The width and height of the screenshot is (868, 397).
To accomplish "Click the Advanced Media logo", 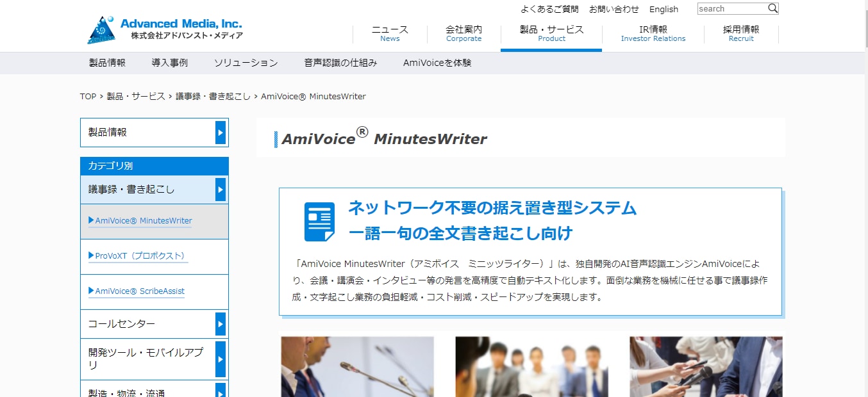I will 165,29.
